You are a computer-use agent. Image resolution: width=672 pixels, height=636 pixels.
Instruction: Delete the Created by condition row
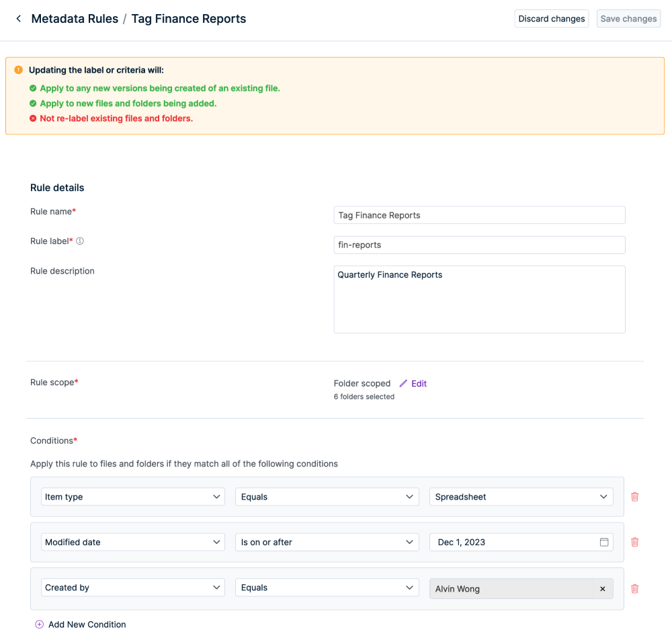[x=635, y=589]
